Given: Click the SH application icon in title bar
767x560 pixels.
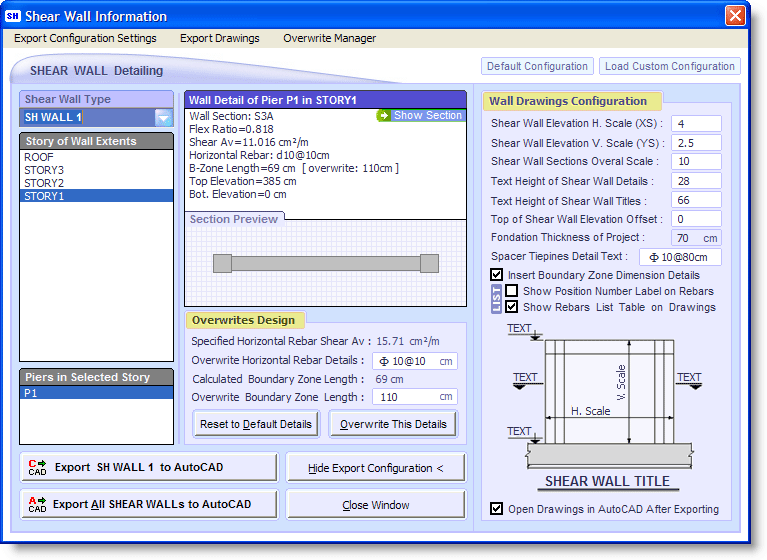Looking at the screenshot, I should pos(13,16).
